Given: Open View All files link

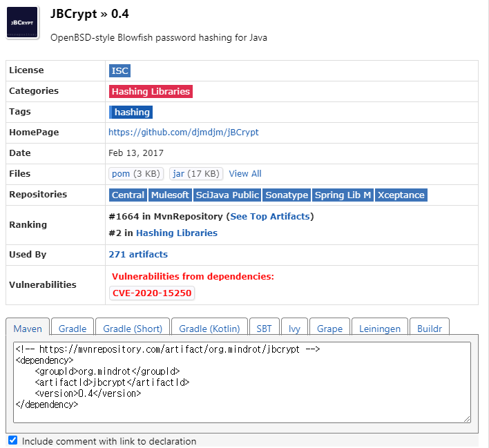Looking at the screenshot, I should coord(245,174).
